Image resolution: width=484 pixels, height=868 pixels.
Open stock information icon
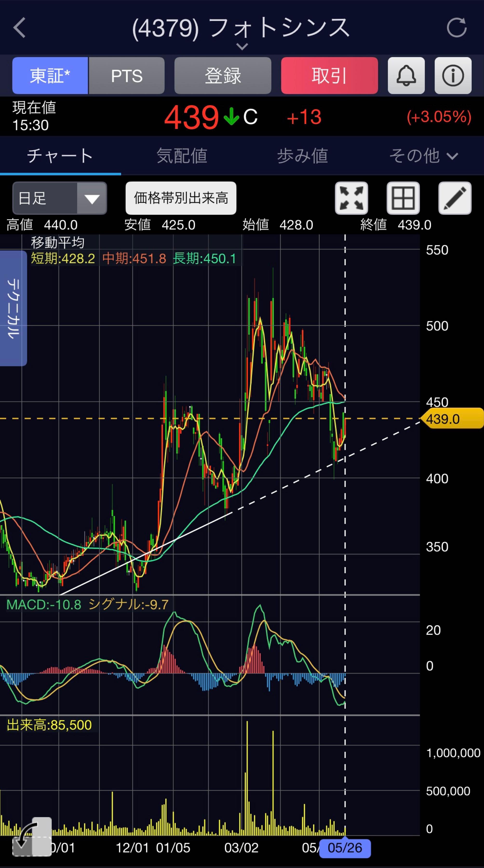pyautogui.click(x=453, y=75)
